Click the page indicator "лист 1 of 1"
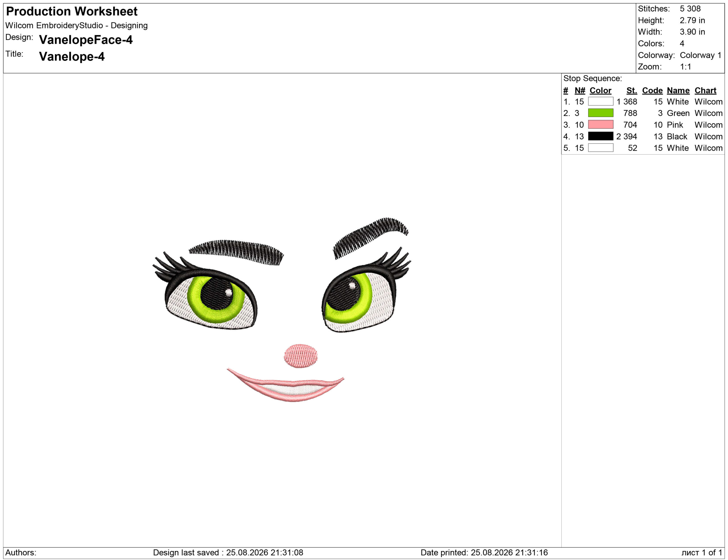 (702, 553)
